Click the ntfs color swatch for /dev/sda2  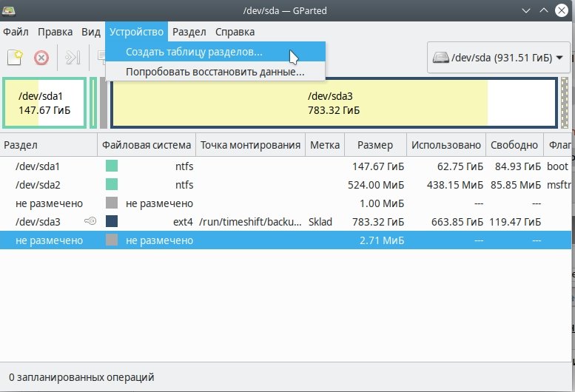(x=112, y=184)
